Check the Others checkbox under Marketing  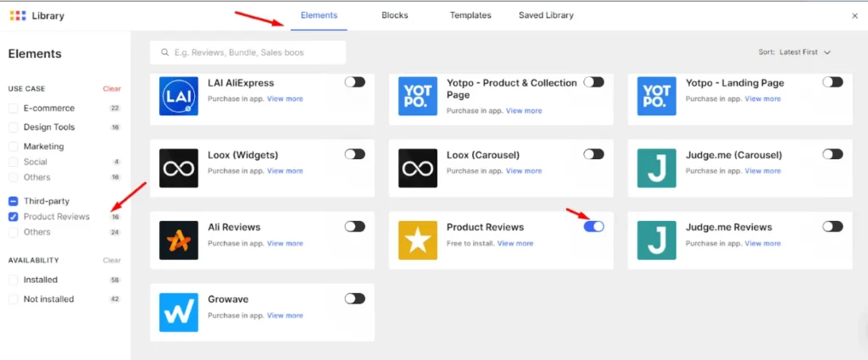[x=14, y=178]
